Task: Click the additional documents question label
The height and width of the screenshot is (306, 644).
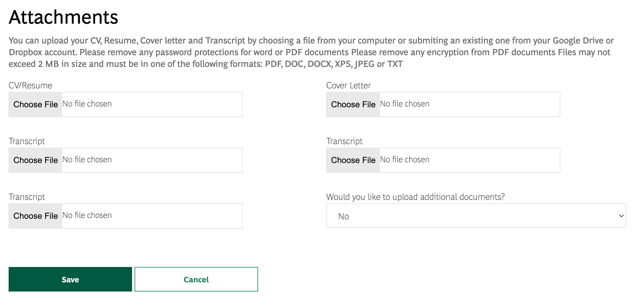Action: tap(415, 197)
